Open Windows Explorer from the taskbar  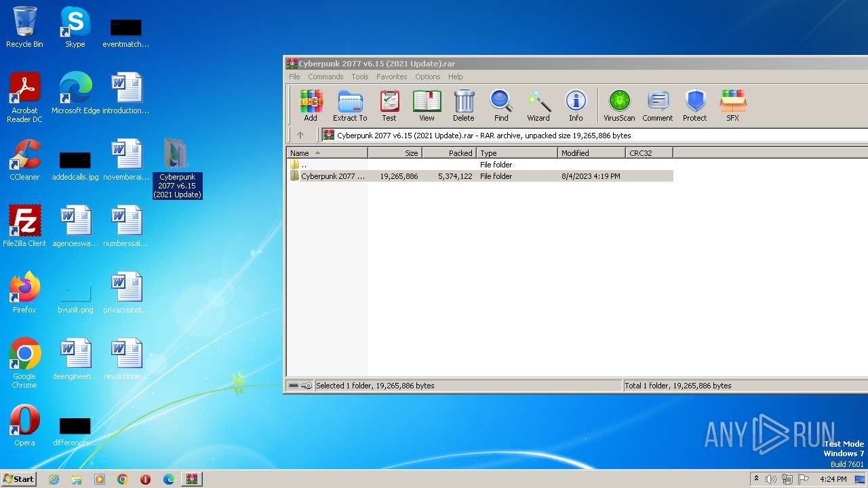[77, 479]
